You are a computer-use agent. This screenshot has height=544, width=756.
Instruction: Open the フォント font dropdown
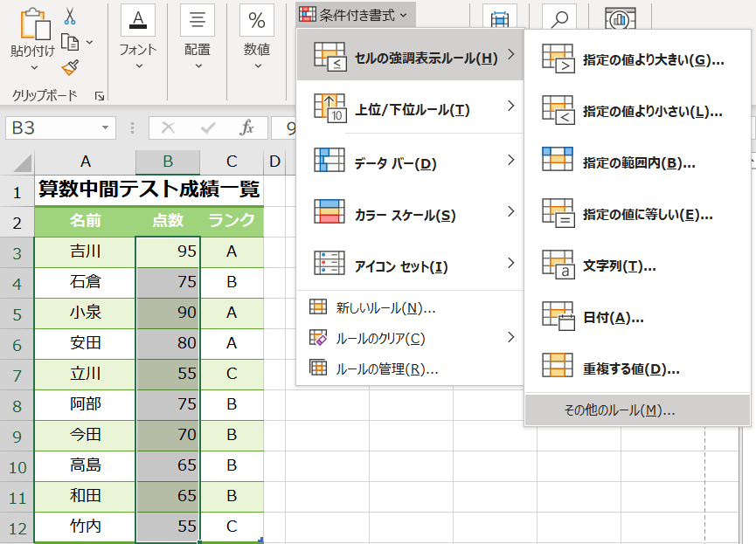tap(138, 39)
